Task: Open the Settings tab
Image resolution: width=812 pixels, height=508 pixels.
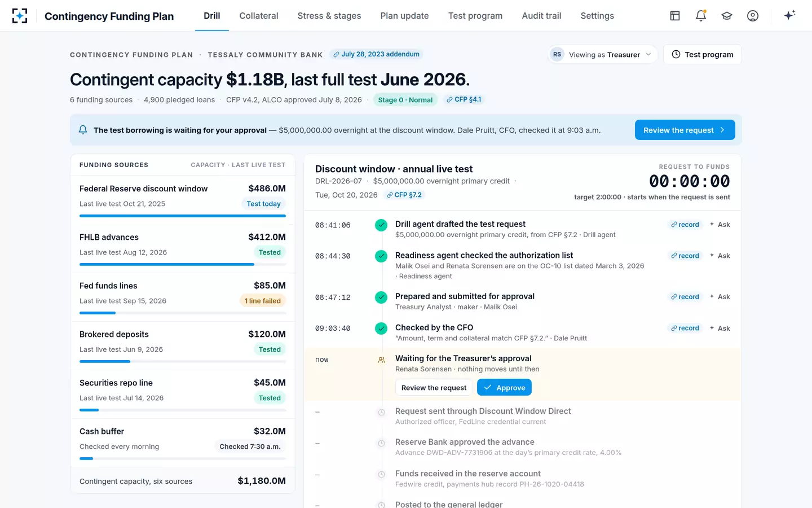Action: pyautogui.click(x=597, y=16)
